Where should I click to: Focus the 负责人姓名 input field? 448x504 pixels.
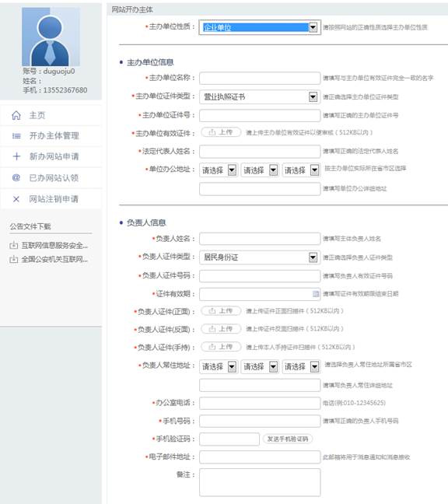[260, 239]
